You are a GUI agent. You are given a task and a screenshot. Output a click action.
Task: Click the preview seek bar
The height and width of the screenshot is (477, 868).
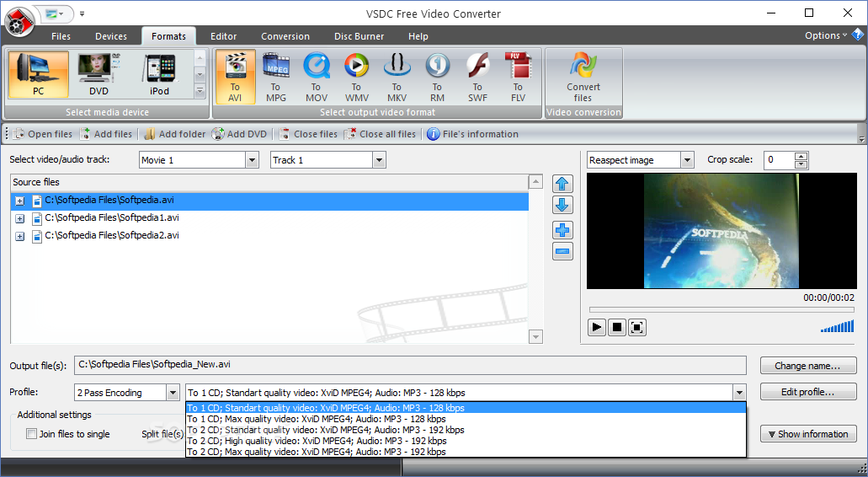pos(722,309)
